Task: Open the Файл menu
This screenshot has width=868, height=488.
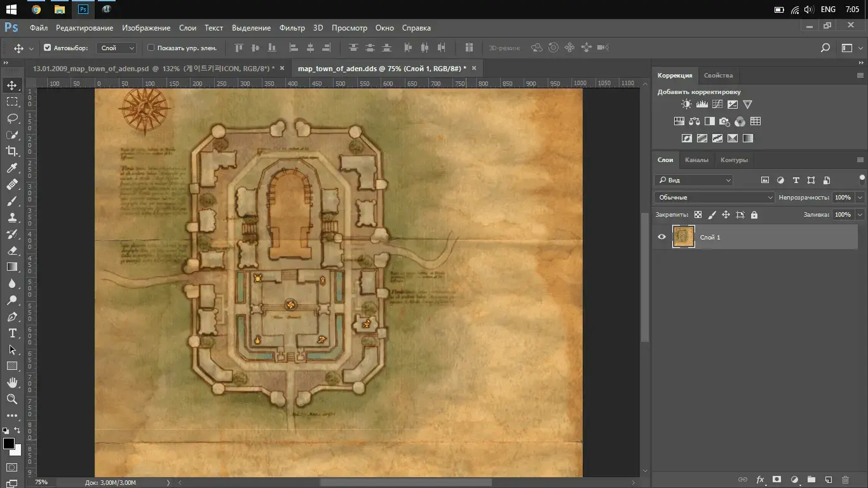Action: [x=38, y=28]
